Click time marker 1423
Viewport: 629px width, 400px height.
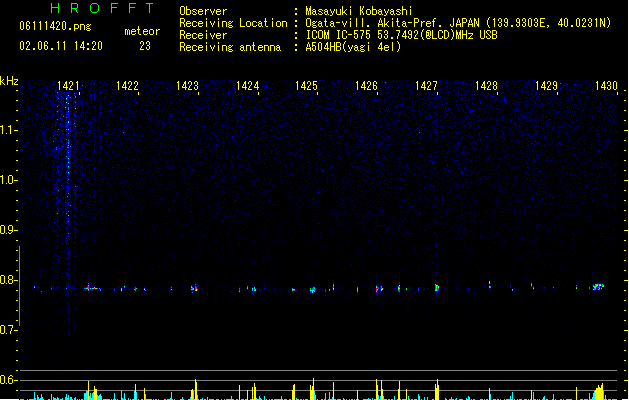187,86
